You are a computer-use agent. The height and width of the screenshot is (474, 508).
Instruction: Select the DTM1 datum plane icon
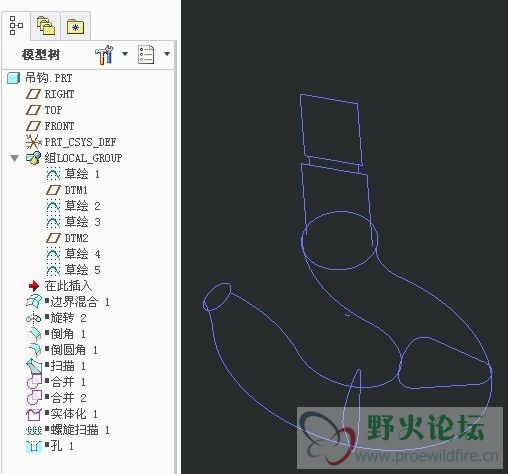coord(53,190)
